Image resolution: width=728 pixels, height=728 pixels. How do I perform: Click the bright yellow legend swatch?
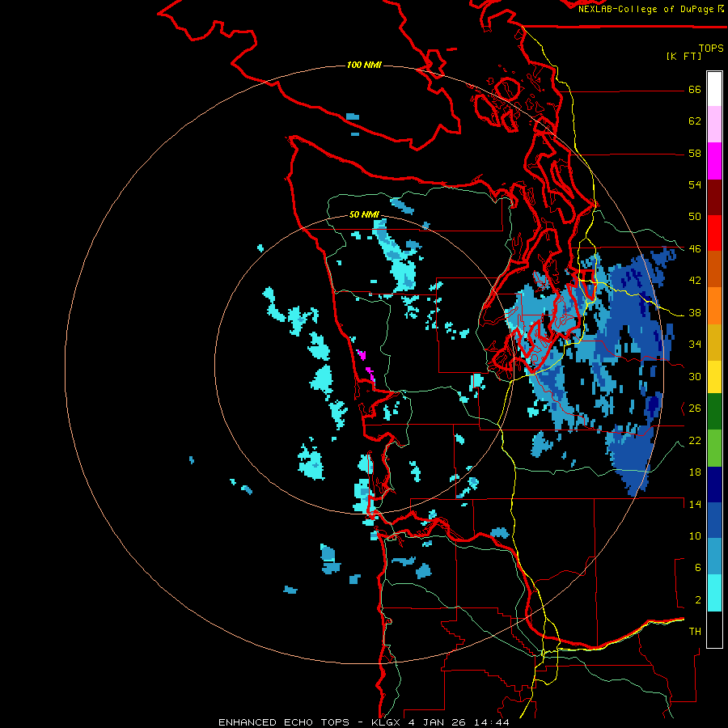[714, 377]
